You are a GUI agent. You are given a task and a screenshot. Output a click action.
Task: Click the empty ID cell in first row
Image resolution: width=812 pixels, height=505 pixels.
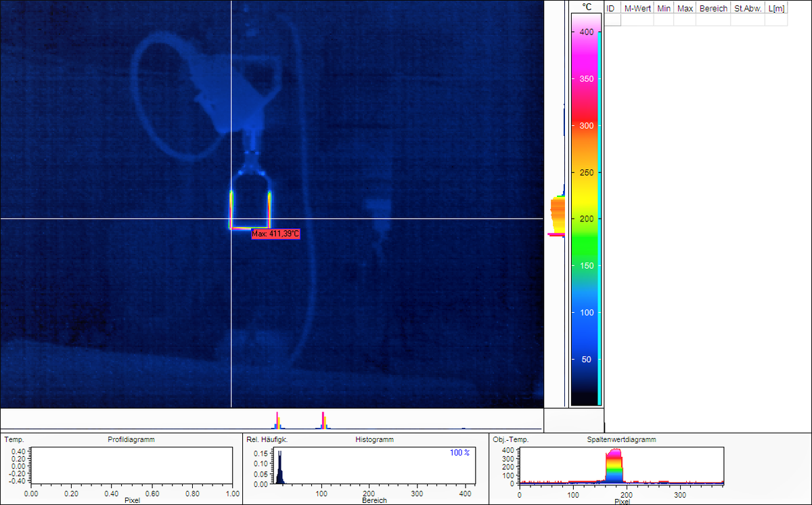612,20
